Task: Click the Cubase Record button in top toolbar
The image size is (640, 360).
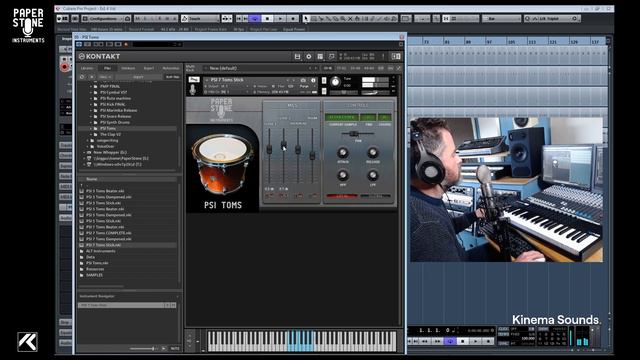Action: click(293, 18)
